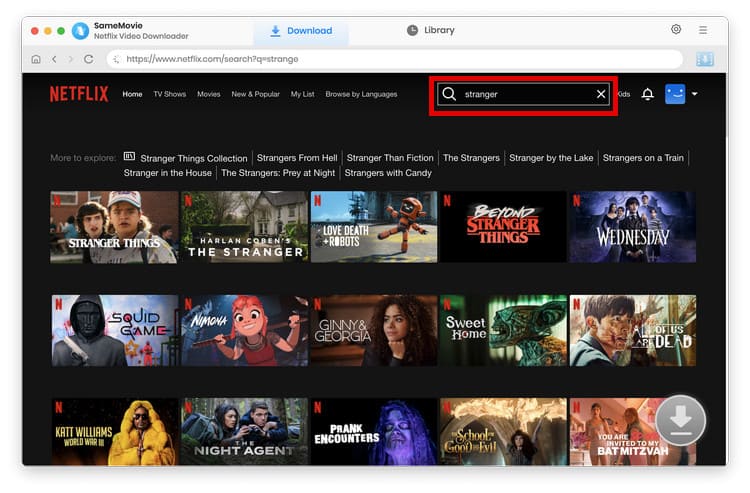Click the macOS green maximize button

(x=61, y=31)
